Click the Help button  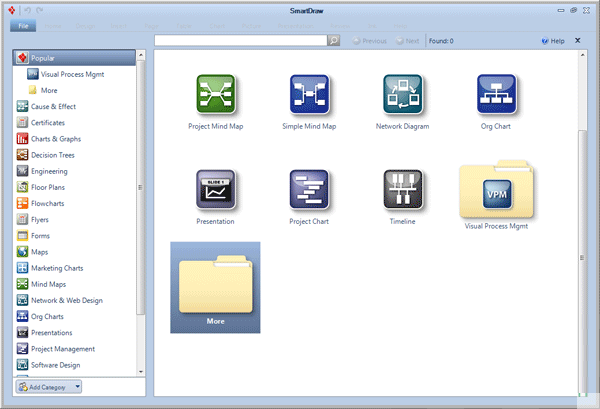(552, 41)
